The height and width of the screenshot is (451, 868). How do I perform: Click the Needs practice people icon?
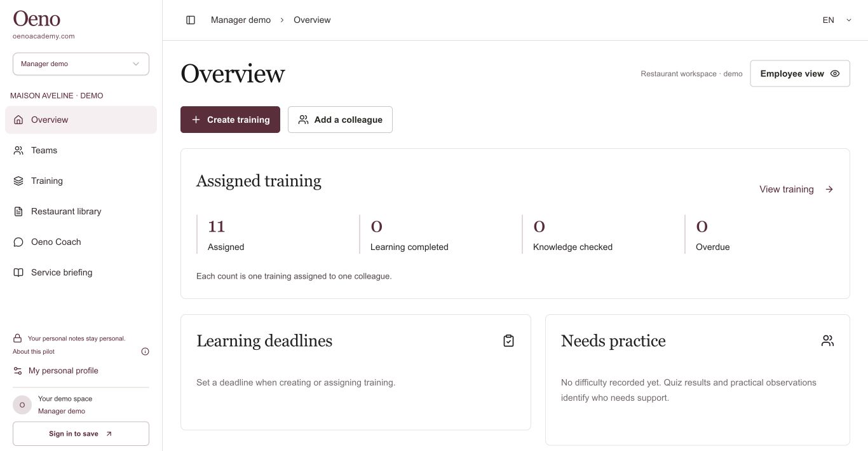pyautogui.click(x=827, y=341)
